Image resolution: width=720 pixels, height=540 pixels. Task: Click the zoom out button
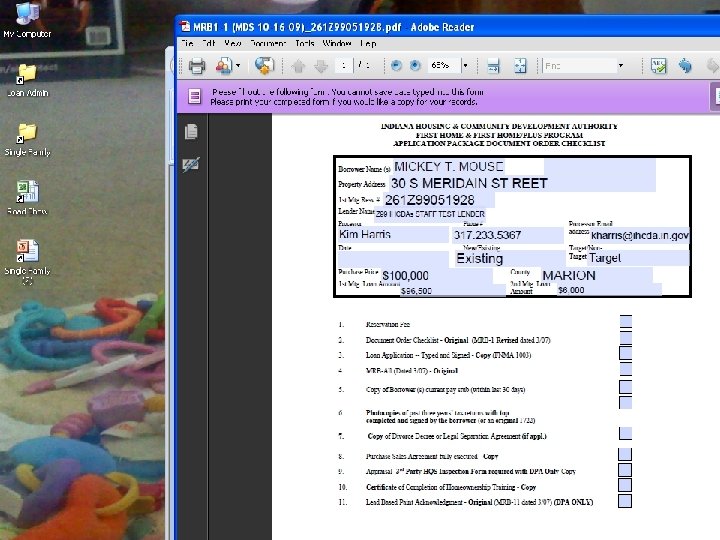396,66
